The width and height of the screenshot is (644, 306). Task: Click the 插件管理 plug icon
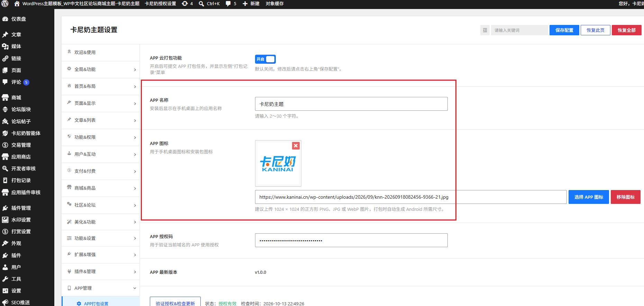(5, 208)
